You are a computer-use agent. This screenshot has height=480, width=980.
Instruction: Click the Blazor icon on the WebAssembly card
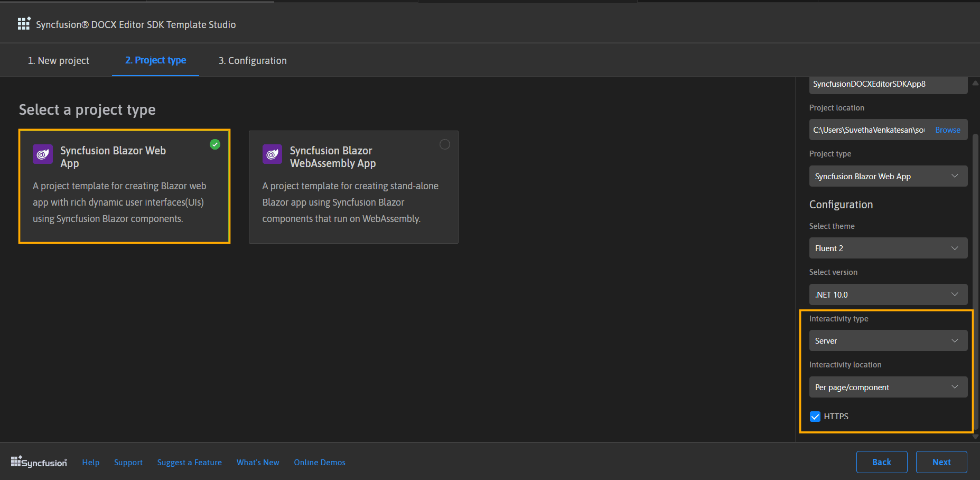(x=272, y=154)
